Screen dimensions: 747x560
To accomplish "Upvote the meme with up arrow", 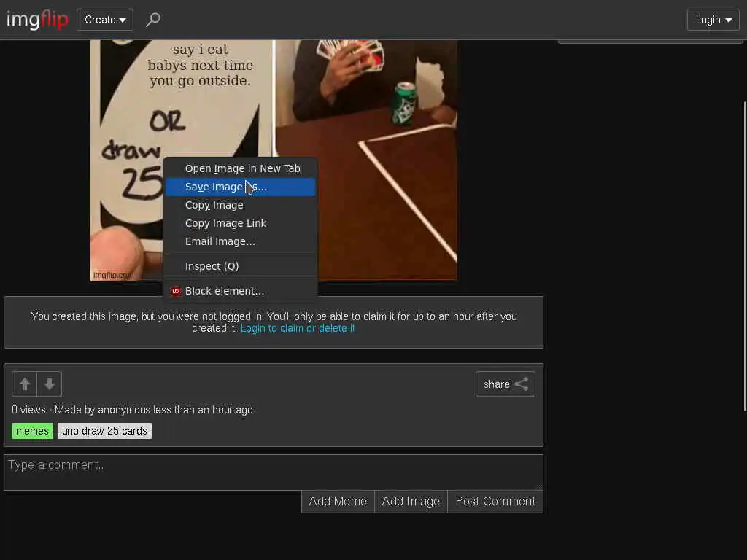I will pos(24,384).
